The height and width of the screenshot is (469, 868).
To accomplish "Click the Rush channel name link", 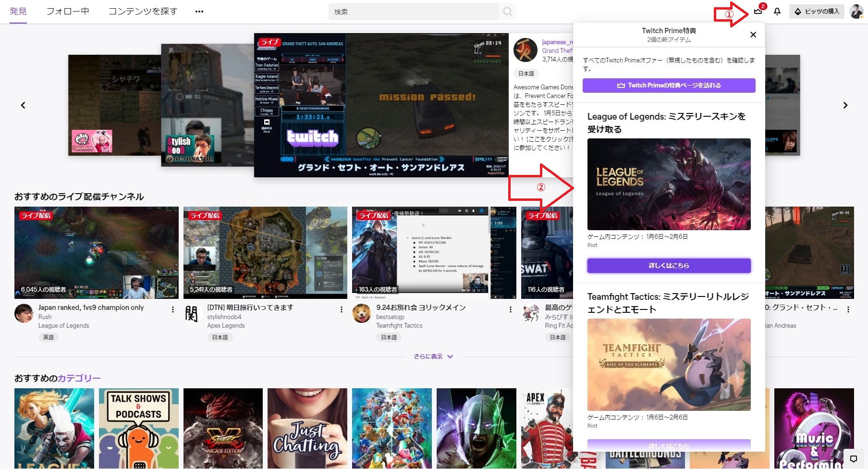I will click(x=45, y=317).
